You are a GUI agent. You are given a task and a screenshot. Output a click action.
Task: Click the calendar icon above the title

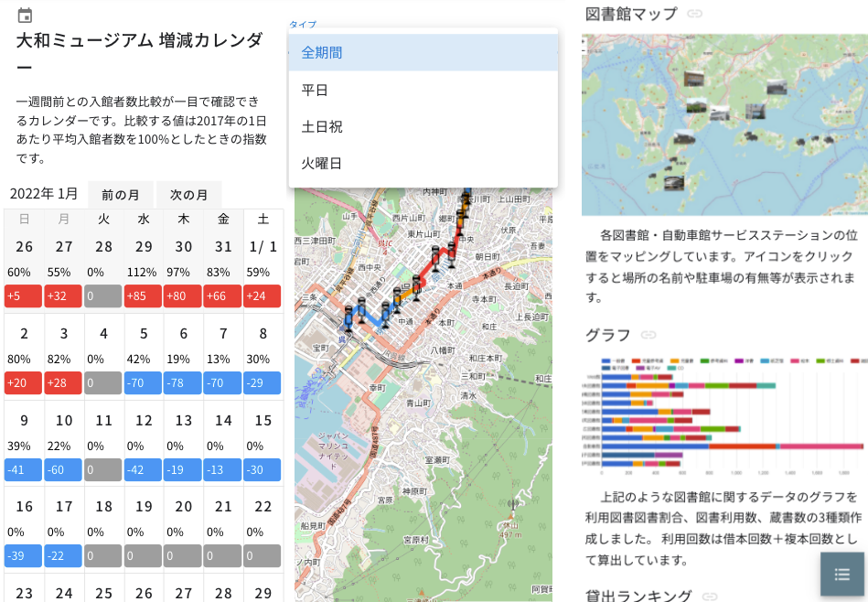point(25,16)
